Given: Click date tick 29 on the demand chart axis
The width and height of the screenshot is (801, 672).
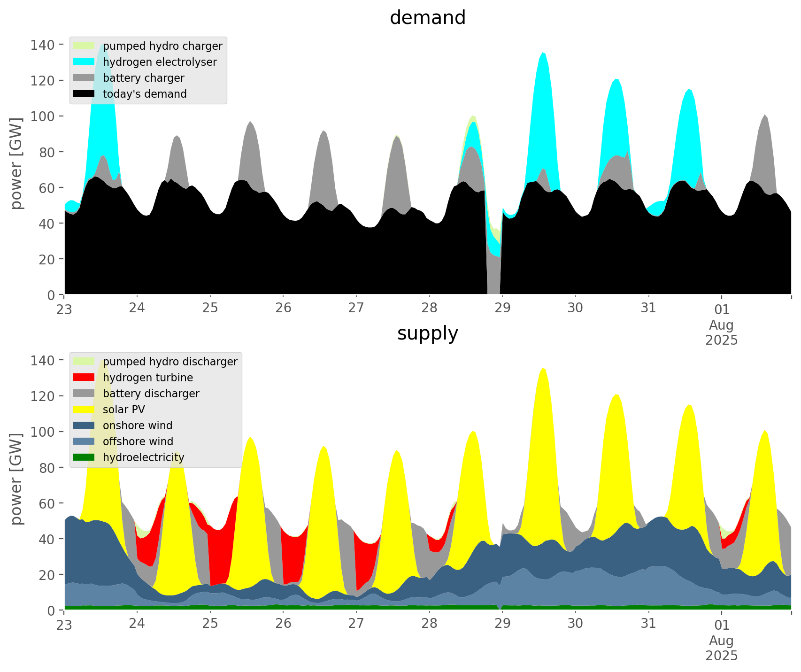Looking at the screenshot, I should tap(502, 309).
